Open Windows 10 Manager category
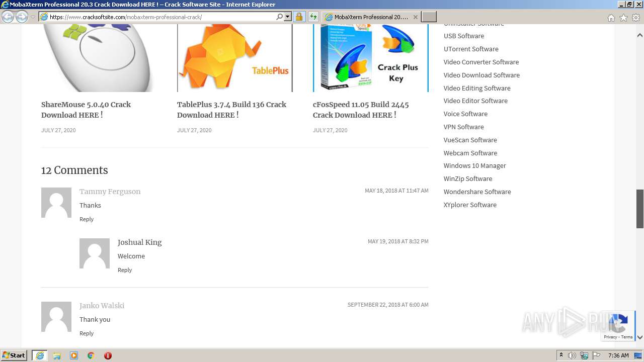Image resolution: width=644 pixels, height=362 pixels. (x=474, y=166)
